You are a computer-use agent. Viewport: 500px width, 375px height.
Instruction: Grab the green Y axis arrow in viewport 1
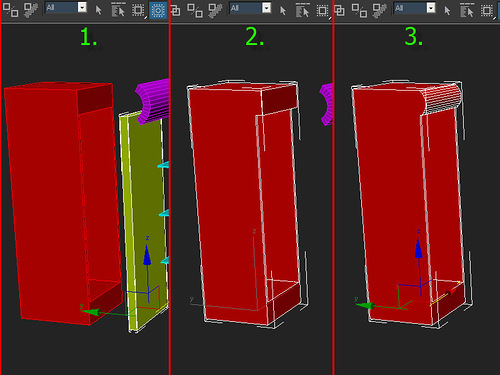91,312
